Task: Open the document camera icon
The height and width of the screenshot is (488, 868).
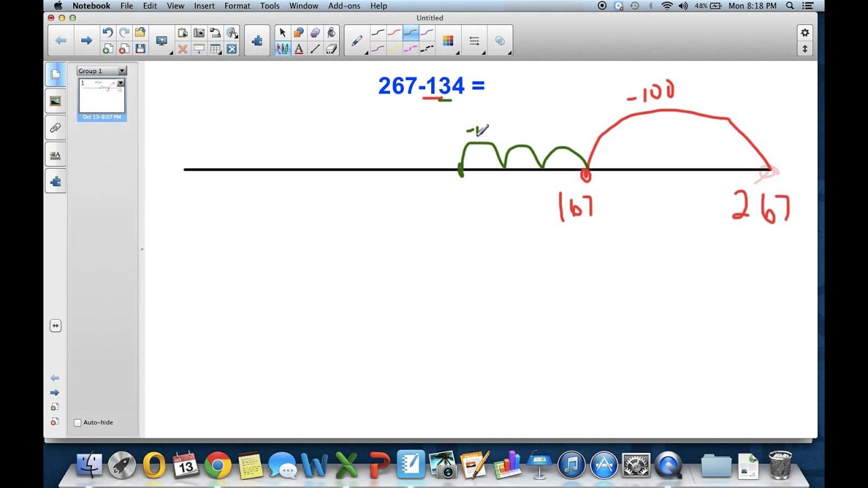Action: [215, 33]
